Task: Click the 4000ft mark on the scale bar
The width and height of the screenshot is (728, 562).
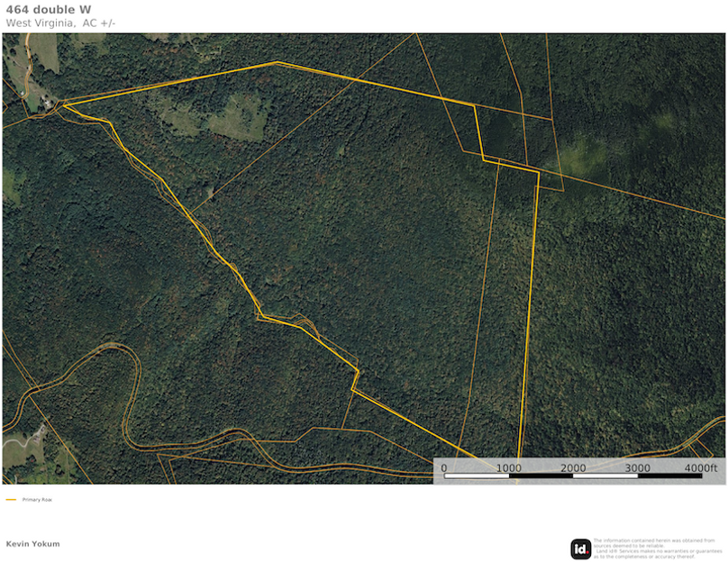Action: click(702, 468)
